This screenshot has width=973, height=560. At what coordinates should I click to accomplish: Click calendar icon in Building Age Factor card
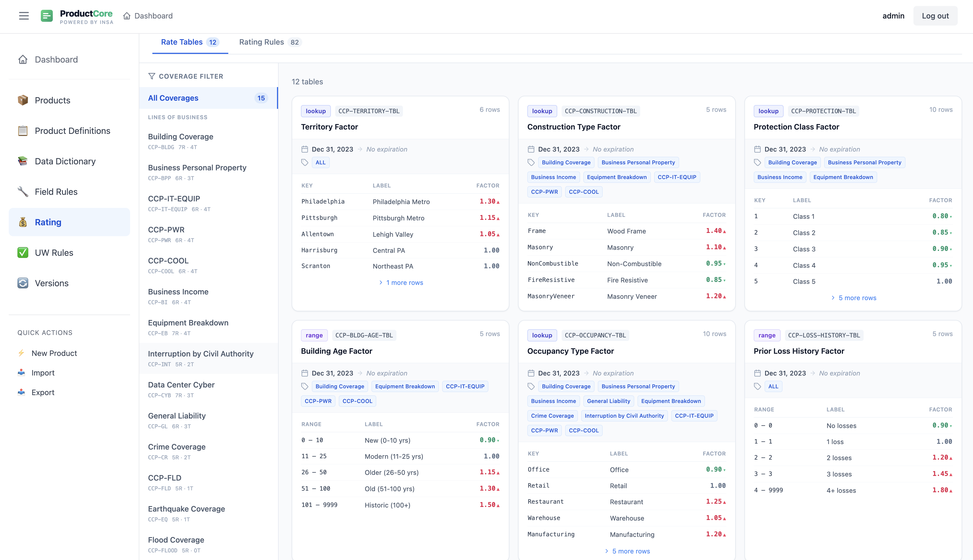coord(304,373)
